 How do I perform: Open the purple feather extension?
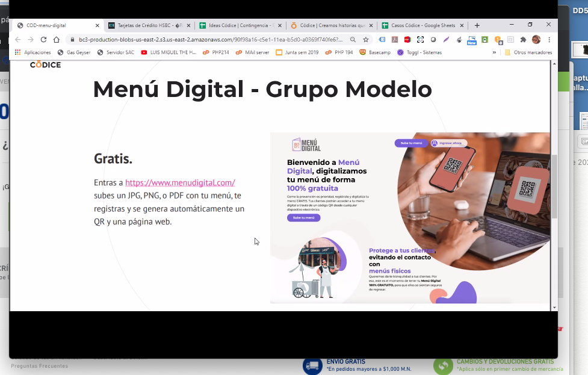pos(446,39)
